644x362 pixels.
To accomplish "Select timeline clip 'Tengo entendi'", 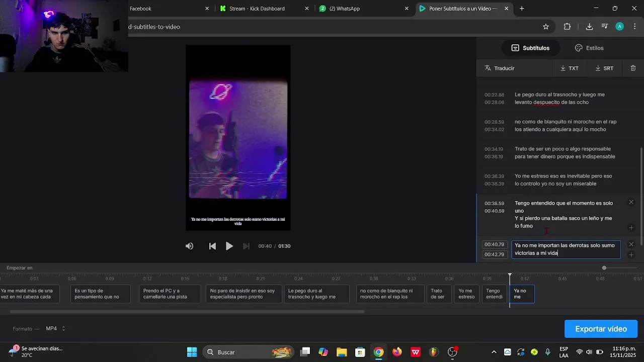I will coord(495,294).
